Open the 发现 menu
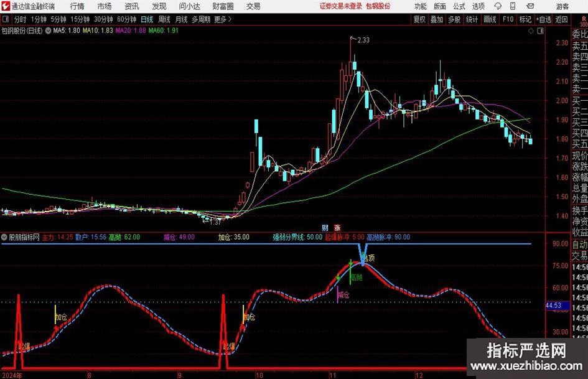This screenshot has height=379, width=588. tap(159, 6)
